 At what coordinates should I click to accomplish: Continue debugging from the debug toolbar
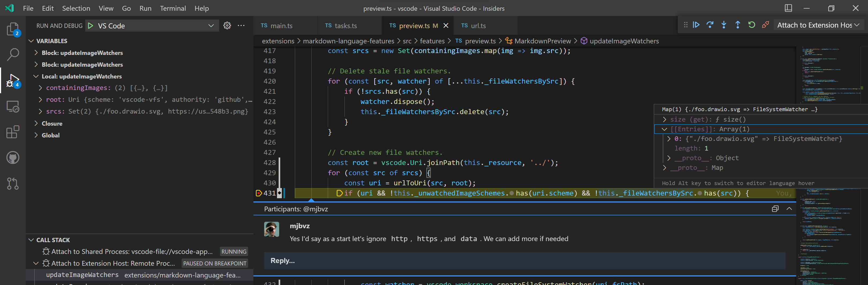coord(696,25)
